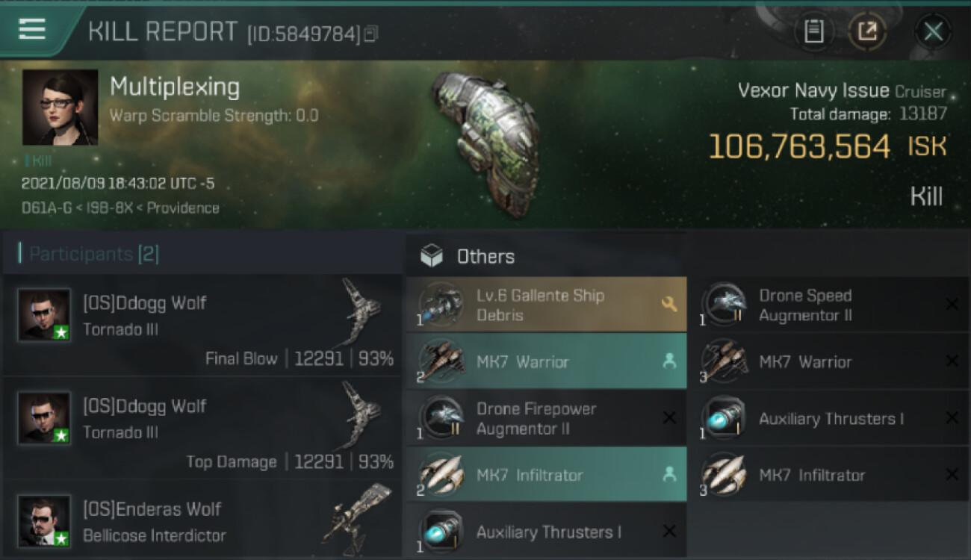Select Drone Firepower Augmentor II item
This screenshot has width=971, height=560.
546,418
